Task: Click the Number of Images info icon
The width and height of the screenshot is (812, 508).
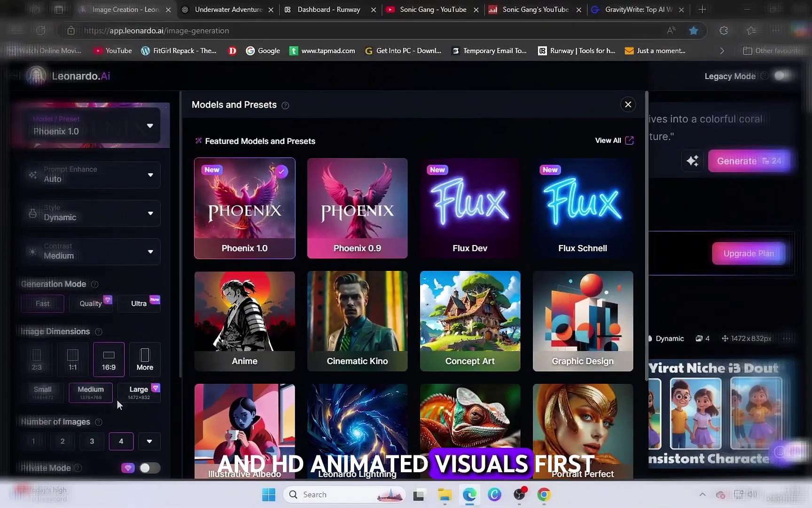Action: [99, 422]
